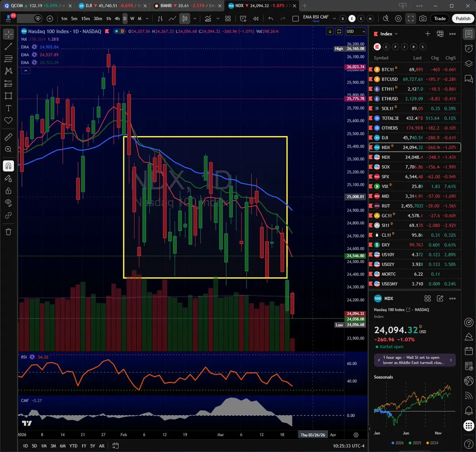Image resolution: width=476 pixels, height=452 pixels.
Task: Select the ruler measure tool
Action: tap(8, 137)
